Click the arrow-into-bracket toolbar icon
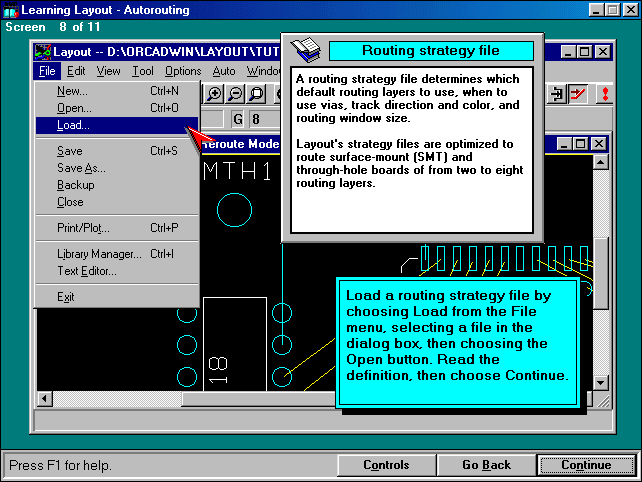The width and height of the screenshot is (642, 482). point(558,94)
